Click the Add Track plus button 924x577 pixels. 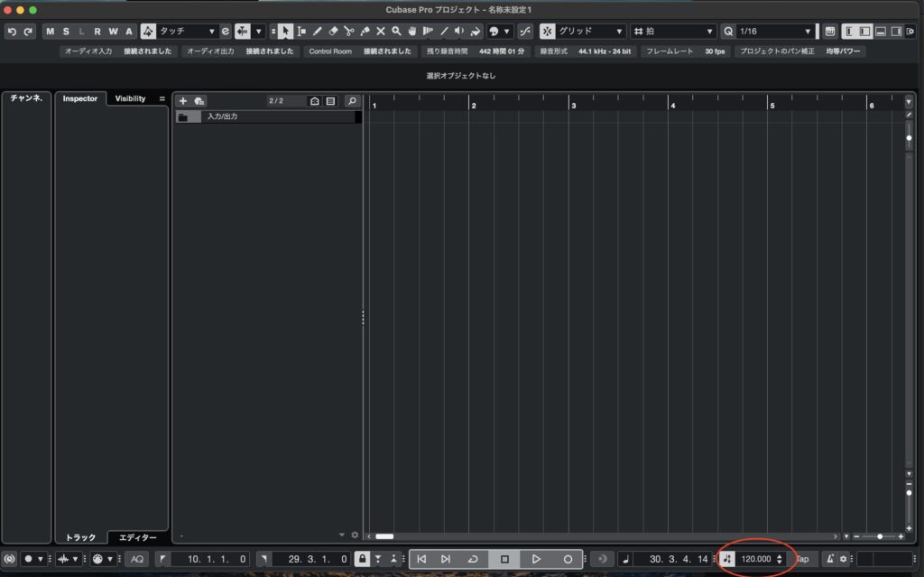pos(182,101)
